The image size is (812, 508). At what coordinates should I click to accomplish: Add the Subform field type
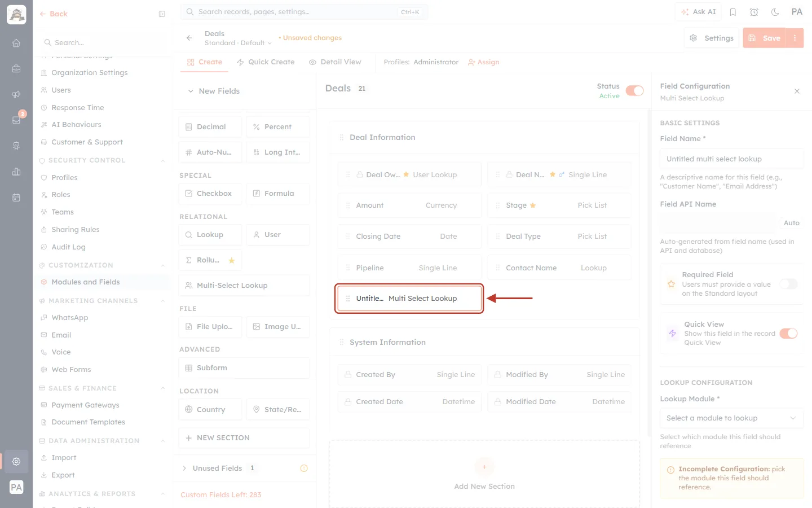[244, 368]
